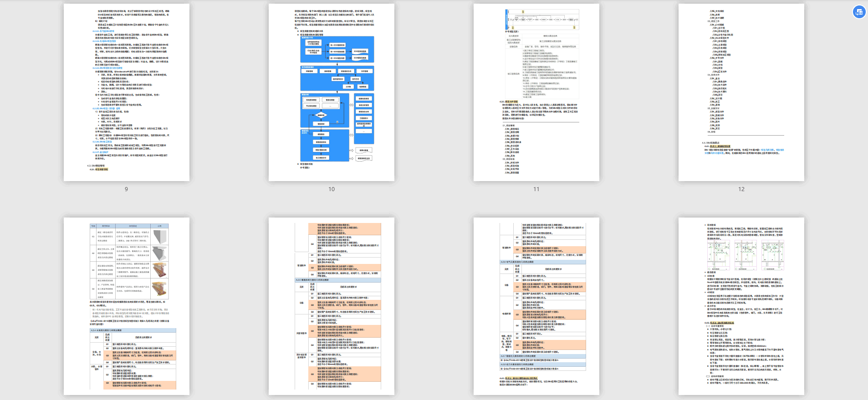Select the page 10 thumbnail with blue flowchart
Viewport: 868px width, 400px height.
click(332, 92)
